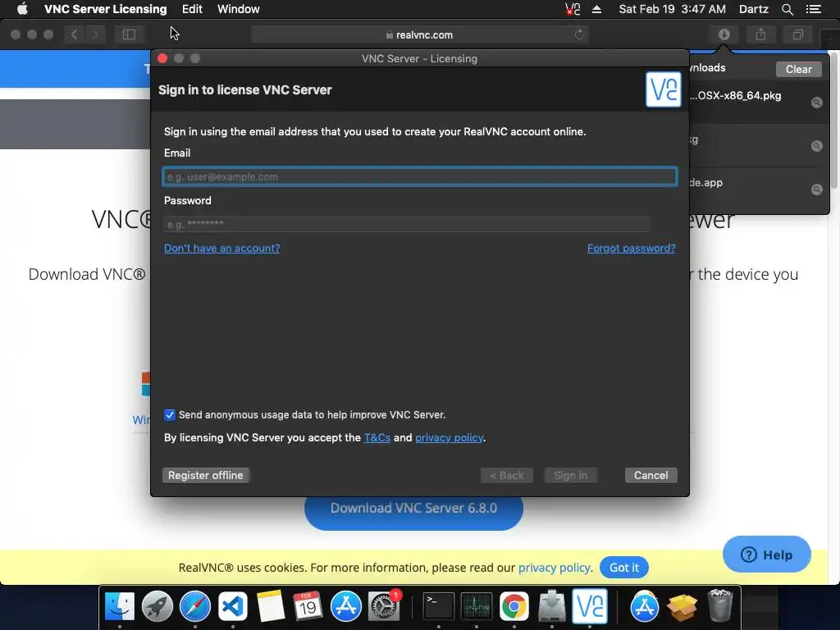Click Download VNC Server 6.8.0 button

coord(413,509)
